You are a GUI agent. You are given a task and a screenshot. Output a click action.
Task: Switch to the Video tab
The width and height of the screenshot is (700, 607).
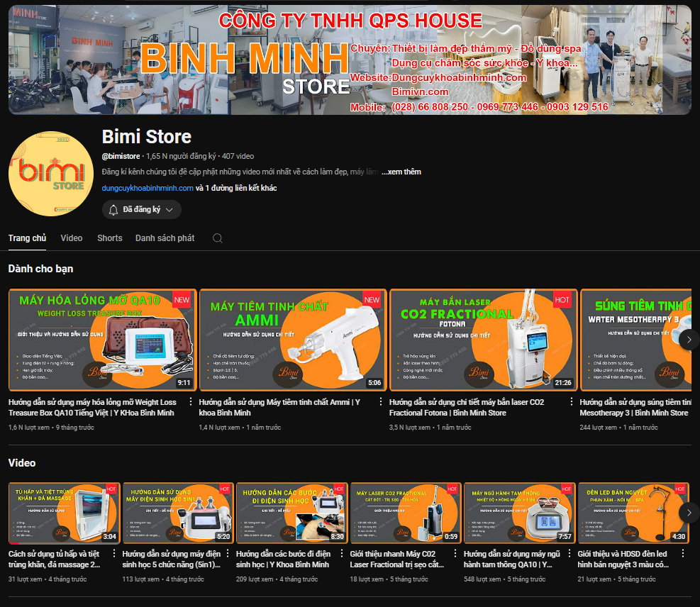(x=71, y=238)
